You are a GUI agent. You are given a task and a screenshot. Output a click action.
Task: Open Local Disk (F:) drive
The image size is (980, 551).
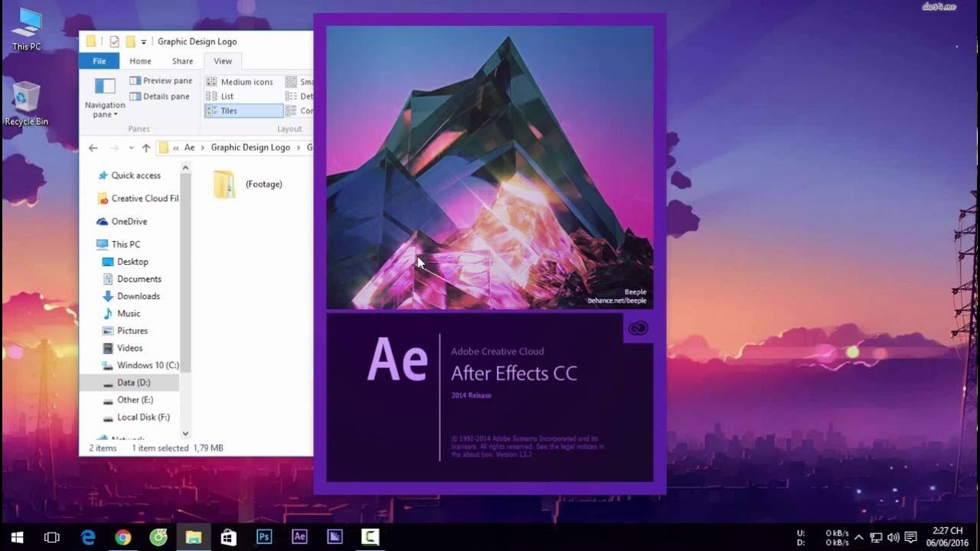[x=136, y=417]
